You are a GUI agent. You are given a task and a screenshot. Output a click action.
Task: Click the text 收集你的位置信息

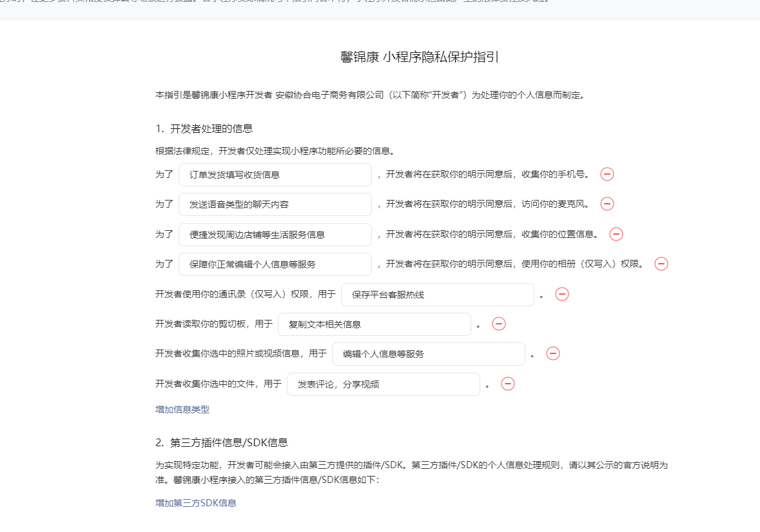pyautogui.click(x=558, y=233)
